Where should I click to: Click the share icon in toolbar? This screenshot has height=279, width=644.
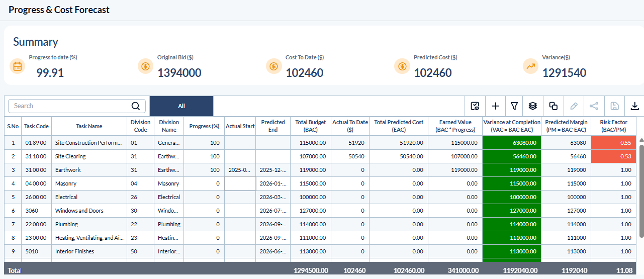click(594, 106)
